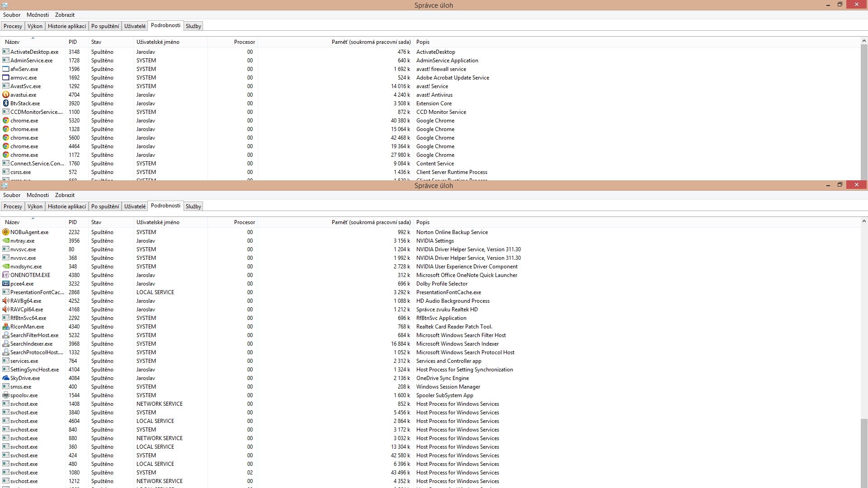Click the RAVBg64.exe speaker icon
Viewport: 868px width, 488px height.
[x=6, y=301]
